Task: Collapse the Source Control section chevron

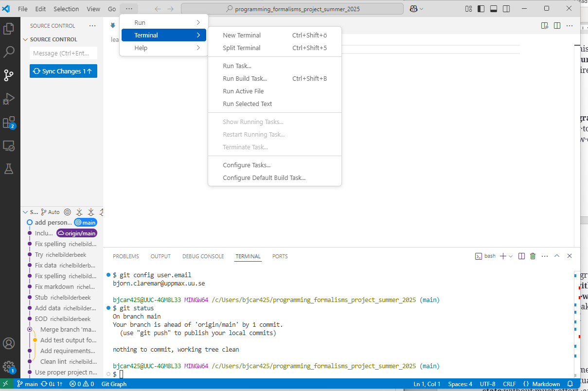Action: 25,39
